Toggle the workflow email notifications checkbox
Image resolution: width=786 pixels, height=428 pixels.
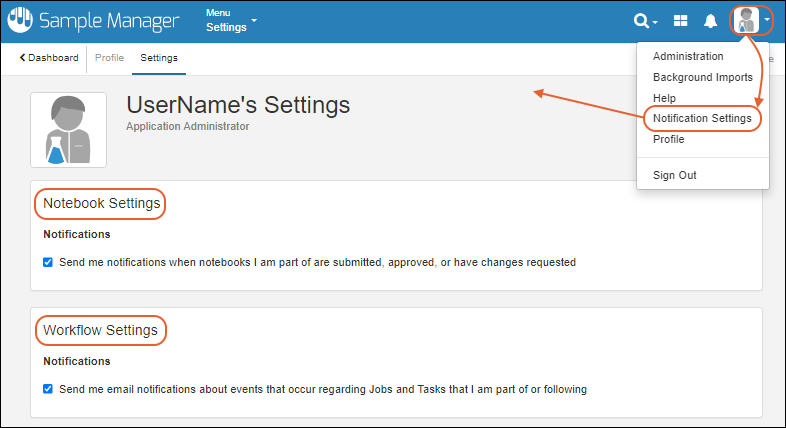pos(48,389)
